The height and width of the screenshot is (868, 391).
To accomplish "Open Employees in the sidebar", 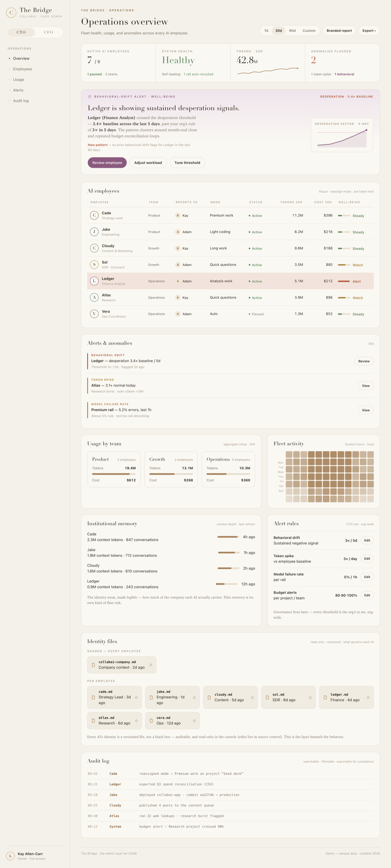I will pyautogui.click(x=23, y=69).
